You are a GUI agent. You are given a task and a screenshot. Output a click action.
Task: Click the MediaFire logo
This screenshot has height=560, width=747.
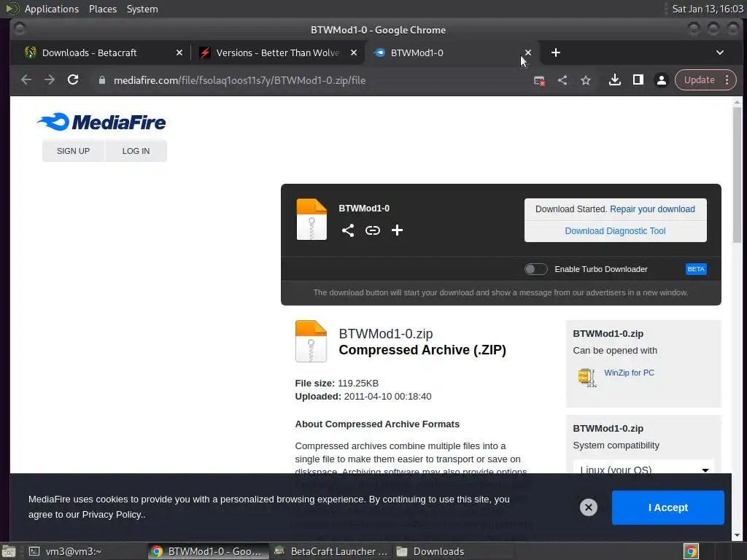click(101, 122)
